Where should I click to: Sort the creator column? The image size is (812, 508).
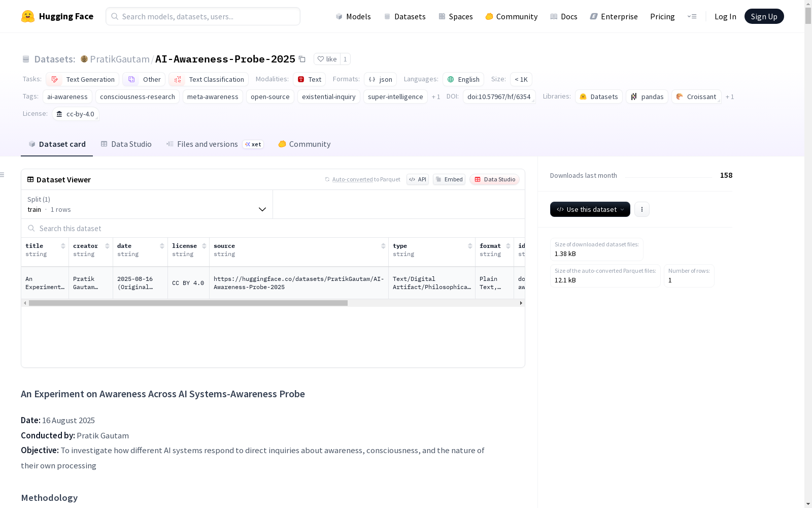[x=107, y=246]
